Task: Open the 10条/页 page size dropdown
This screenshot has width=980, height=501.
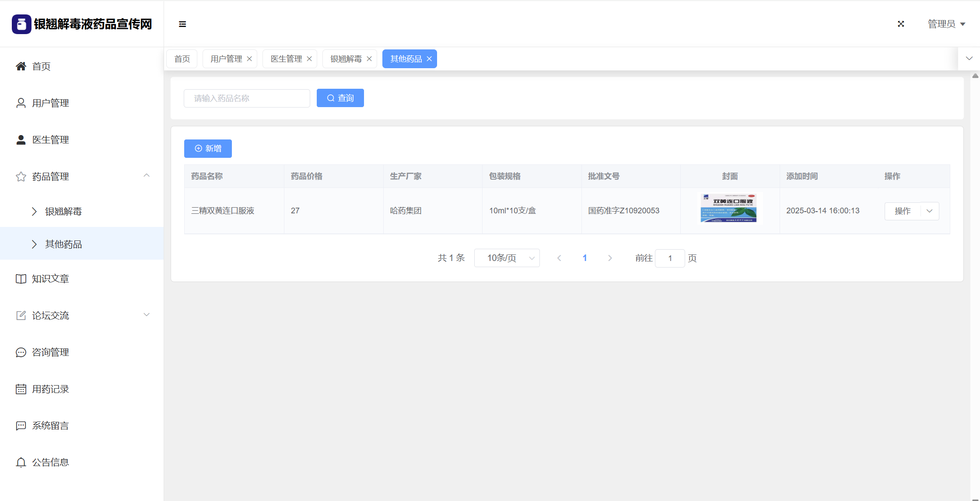Action: [x=507, y=258]
